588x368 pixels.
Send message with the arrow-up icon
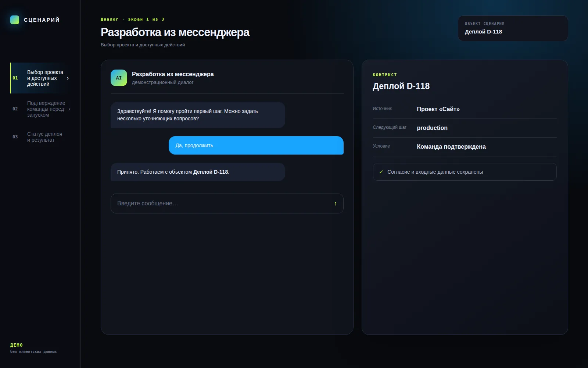pyautogui.click(x=335, y=204)
